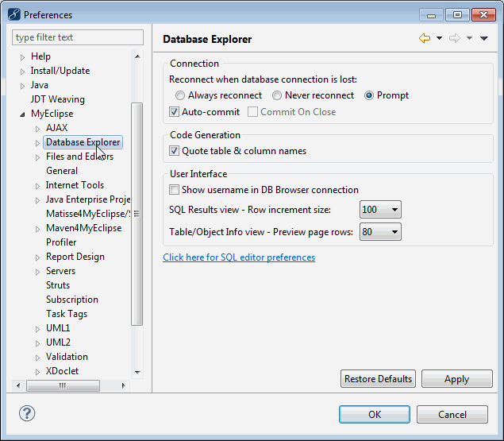Open back history dropdown arrow

(x=439, y=39)
